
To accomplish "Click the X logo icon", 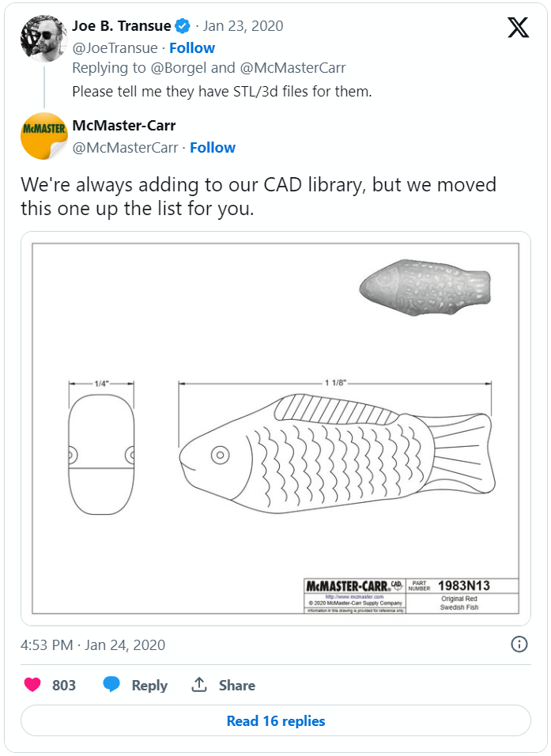I will click(x=518, y=28).
